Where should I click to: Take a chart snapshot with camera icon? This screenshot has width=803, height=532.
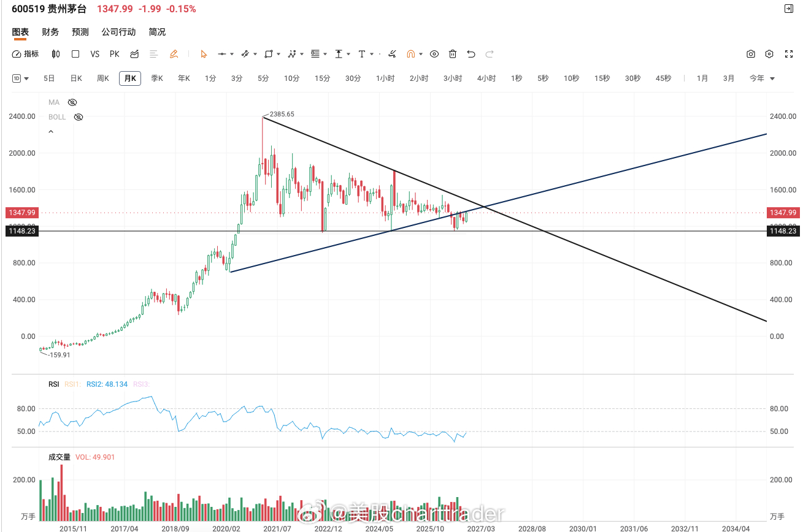[751, 54]
